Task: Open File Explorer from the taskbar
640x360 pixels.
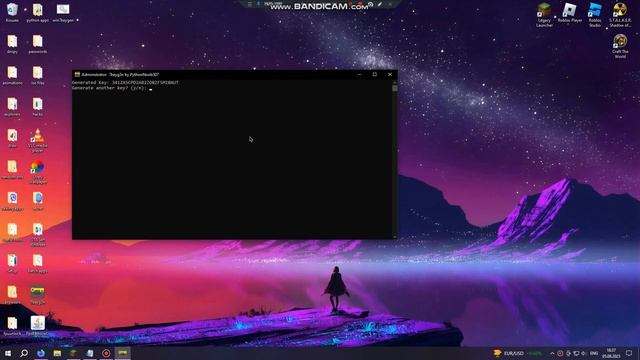Action: (57, 353)
